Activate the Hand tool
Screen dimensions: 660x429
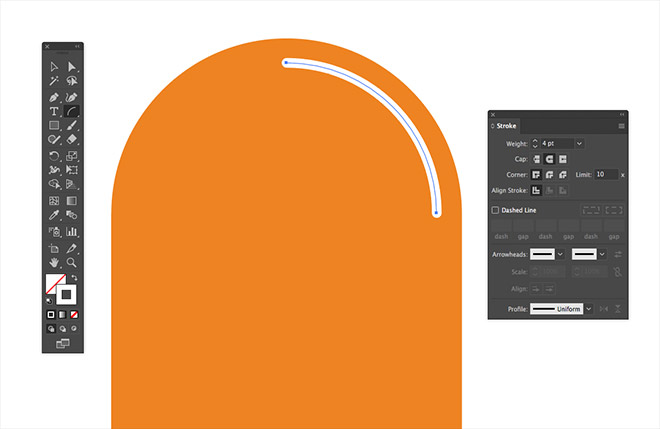click(x=54, y=262)
